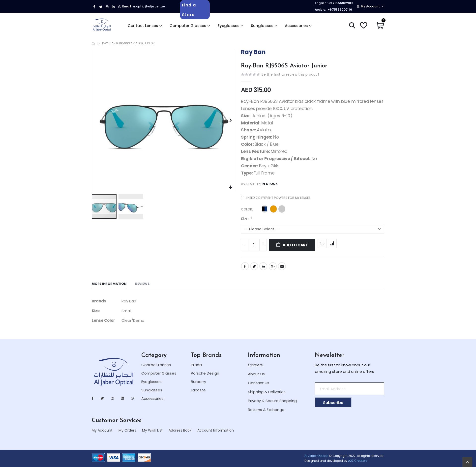Expand Accessories menu

click(x=298, y=26)
